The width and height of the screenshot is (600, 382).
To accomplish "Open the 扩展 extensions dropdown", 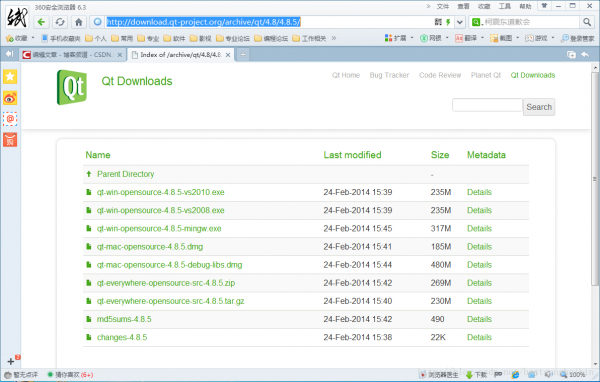I will [399, 38].
